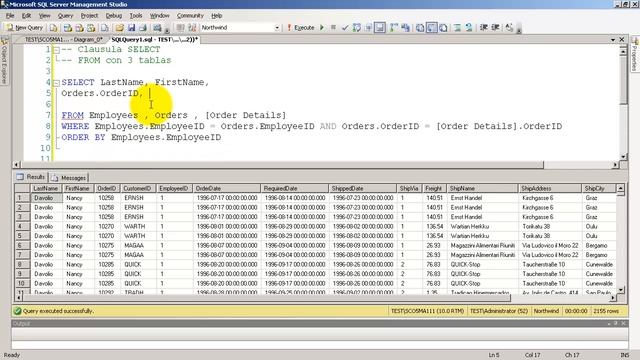The height and width of the screenshot is (360, 640).
Task: Parse the query with the checkmark icon
Action: coord(345,28)
